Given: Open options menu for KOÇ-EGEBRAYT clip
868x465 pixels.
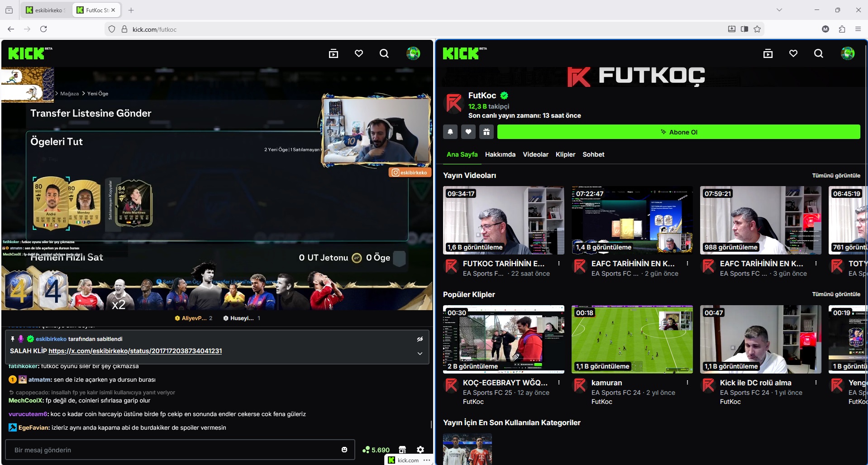Looking at the screenshot, I should pyautogui.click(x=559, y=382).
